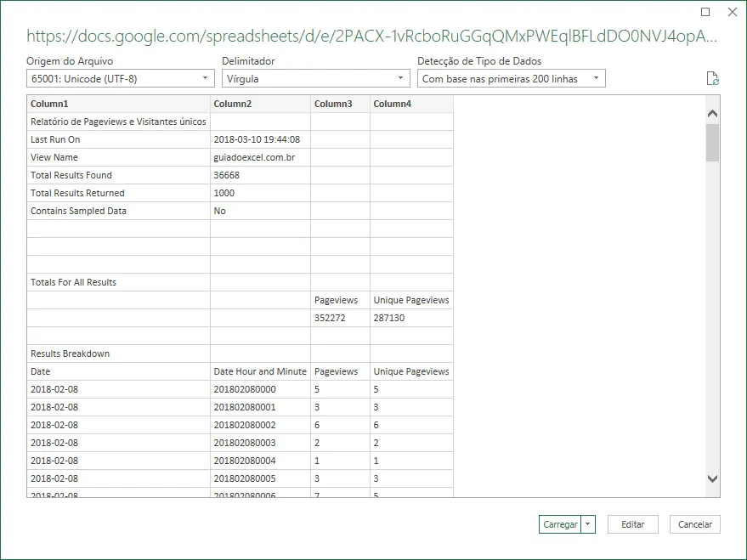Select the Column2 header

point(261,104)
